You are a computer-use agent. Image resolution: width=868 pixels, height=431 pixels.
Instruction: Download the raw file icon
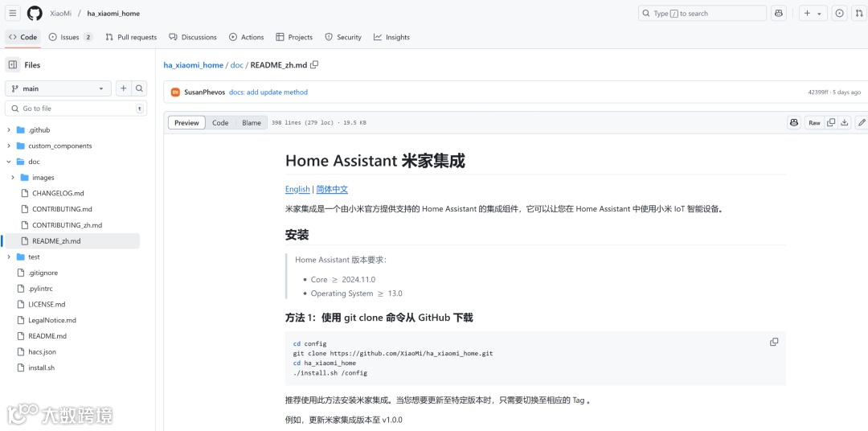tap(845, 123)
